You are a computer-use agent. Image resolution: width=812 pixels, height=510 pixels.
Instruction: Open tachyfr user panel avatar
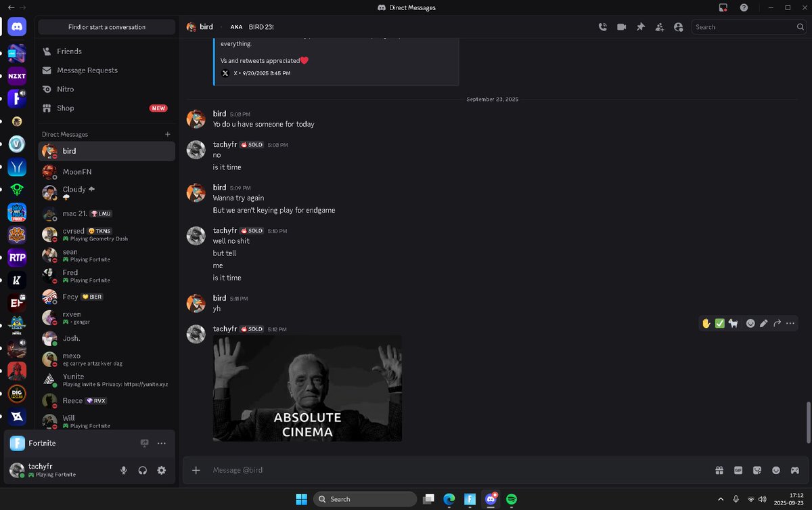pyautogui.click(x=17, y=470)
